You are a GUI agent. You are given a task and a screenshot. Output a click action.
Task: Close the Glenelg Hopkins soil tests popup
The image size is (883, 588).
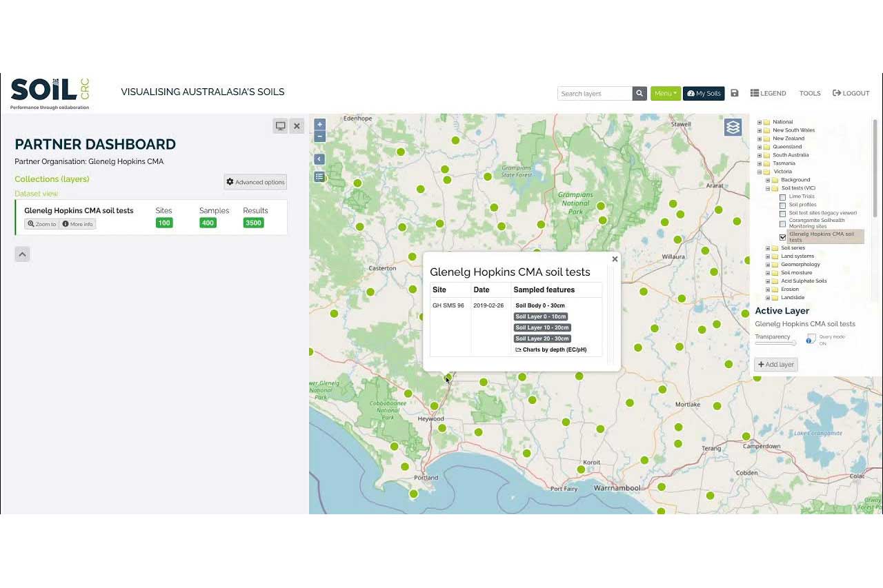615,259
